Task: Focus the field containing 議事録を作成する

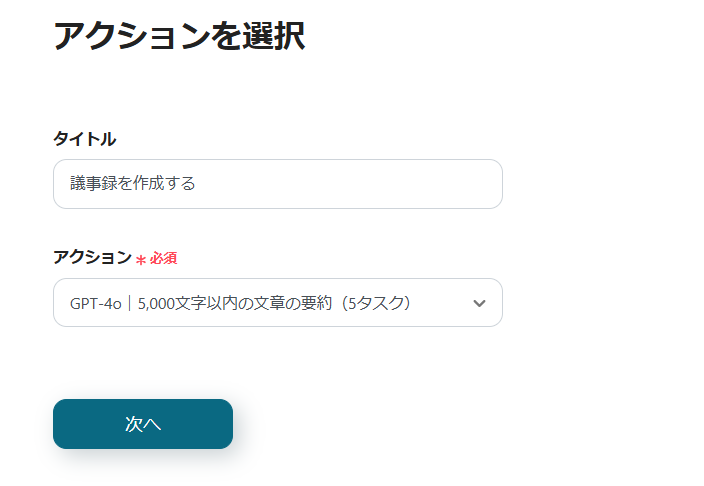Action: point(277,184)
